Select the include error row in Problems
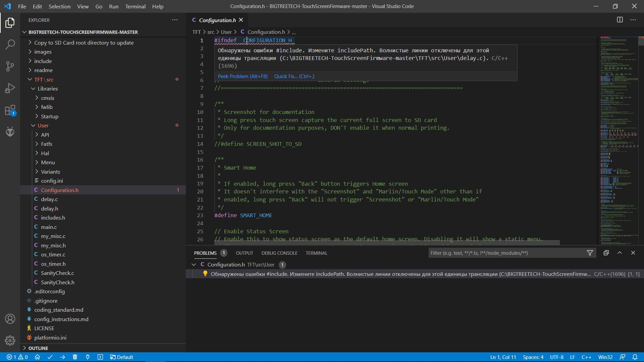Screen dimensions: 644x362 (415, 274)
